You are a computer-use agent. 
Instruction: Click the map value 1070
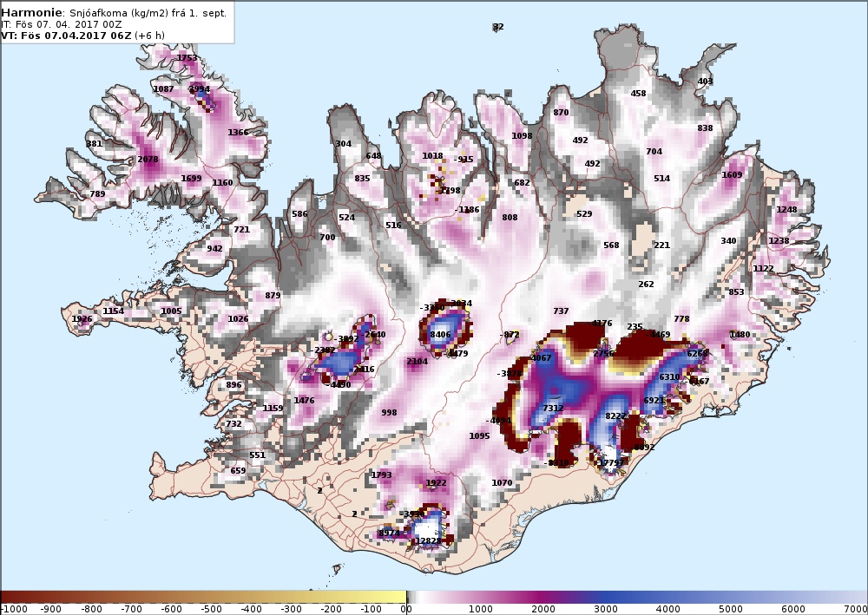(503, 483)
